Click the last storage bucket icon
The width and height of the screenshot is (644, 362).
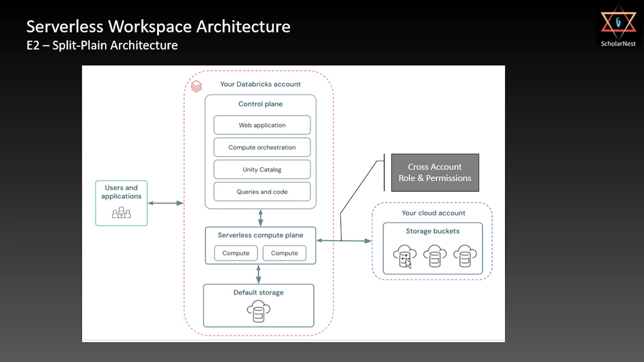[465, 256]
